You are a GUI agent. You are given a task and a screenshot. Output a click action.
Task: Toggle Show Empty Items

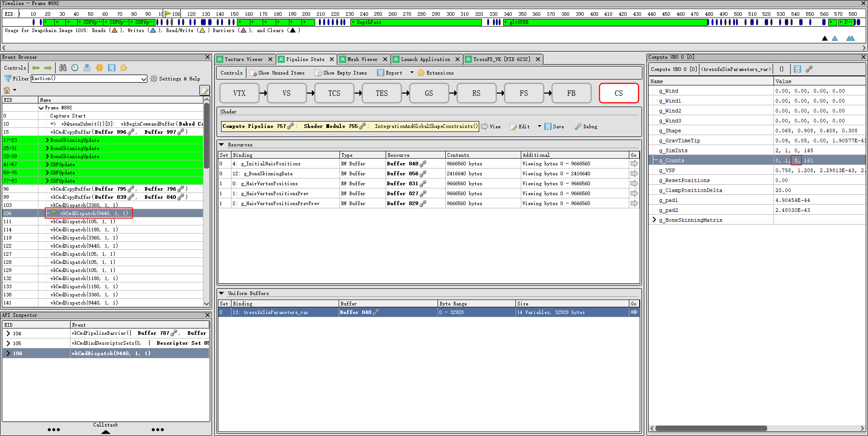tap(341, 73)
